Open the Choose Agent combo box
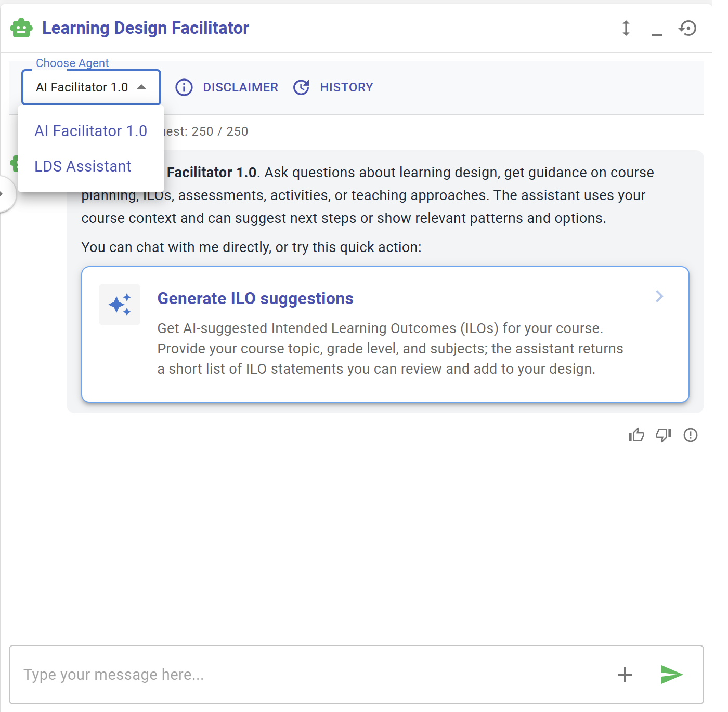This screenshot has height=712, width=728. [x=91, y=87]
